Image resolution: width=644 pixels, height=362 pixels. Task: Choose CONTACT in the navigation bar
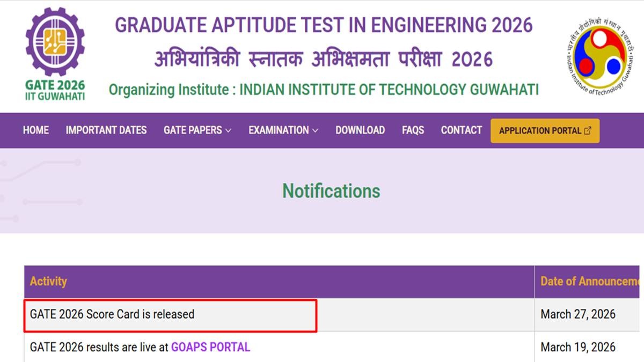point(462,130)
